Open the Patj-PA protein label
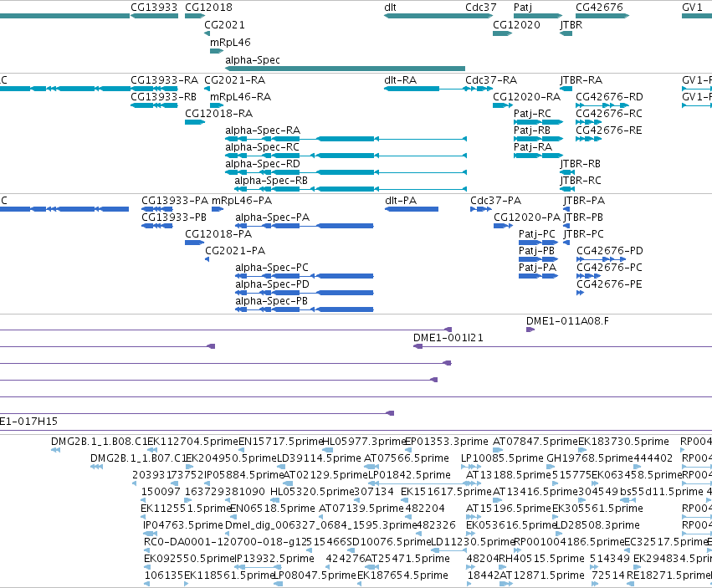The width and height of the screenshot is (712, 588). (x=538, y=268)
